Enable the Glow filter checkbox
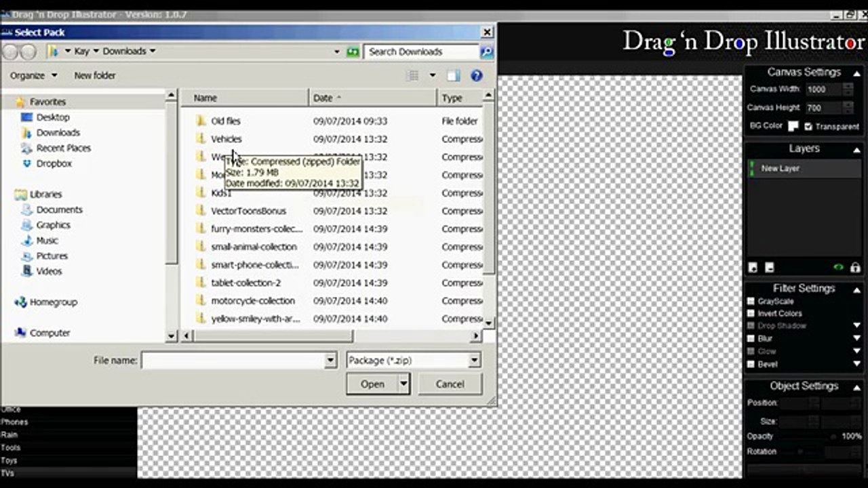Screen dimensions: 868x488 click(x=751, y=351)
